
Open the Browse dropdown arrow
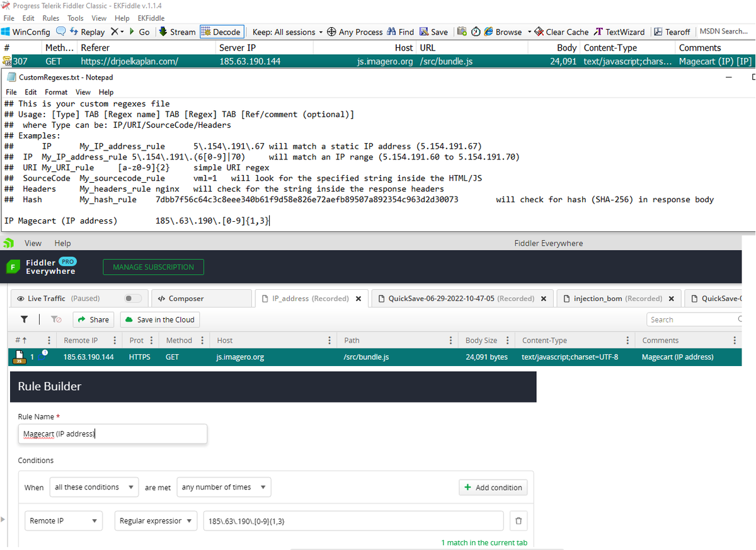tap(528, 32)
